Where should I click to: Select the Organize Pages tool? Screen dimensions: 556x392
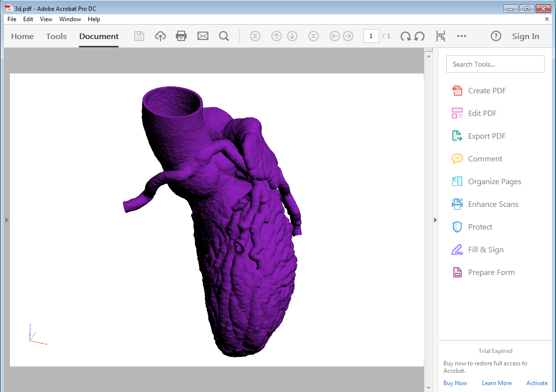(x=494, y=181)
